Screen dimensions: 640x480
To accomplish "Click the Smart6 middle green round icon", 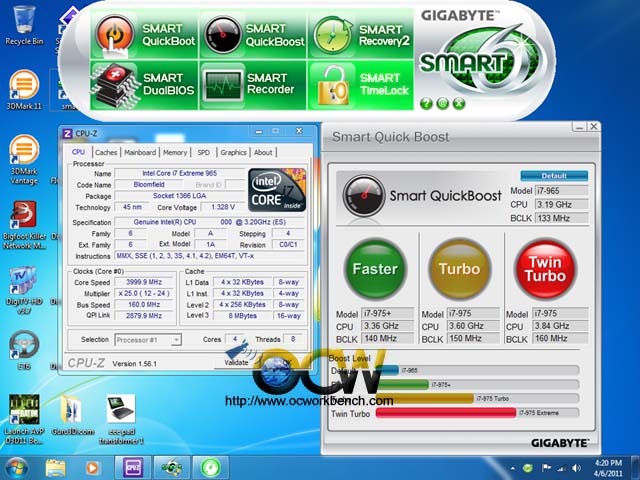I will (x=442, y=103).
